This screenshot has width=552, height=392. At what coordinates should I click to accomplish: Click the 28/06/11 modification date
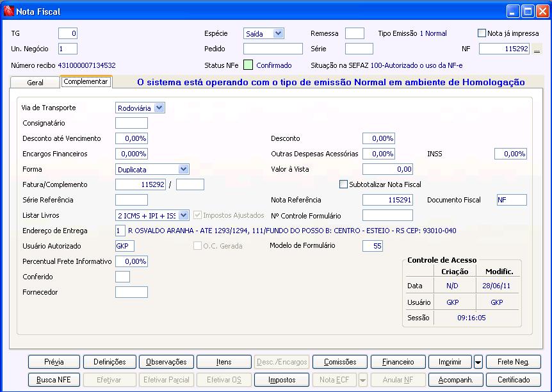click(496, 286)
